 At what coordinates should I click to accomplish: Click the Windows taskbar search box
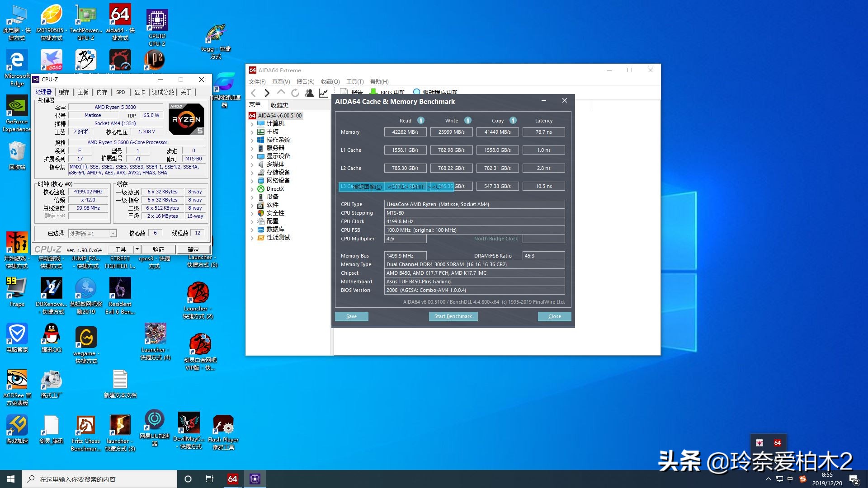coord(99,479)
